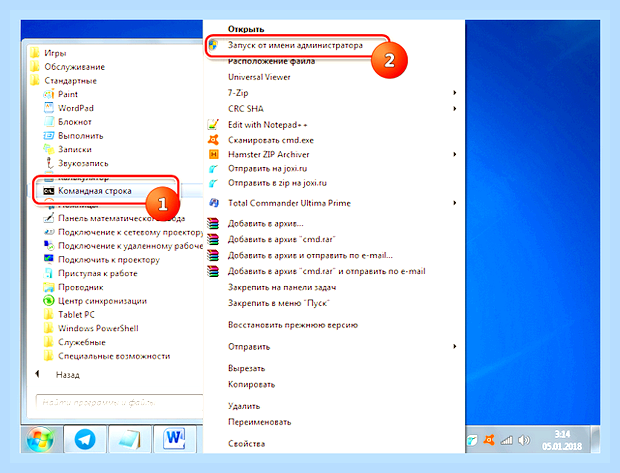The image size is (620, 473).
Task: Click the Центр синхронизации green icon
Action: 48,301
